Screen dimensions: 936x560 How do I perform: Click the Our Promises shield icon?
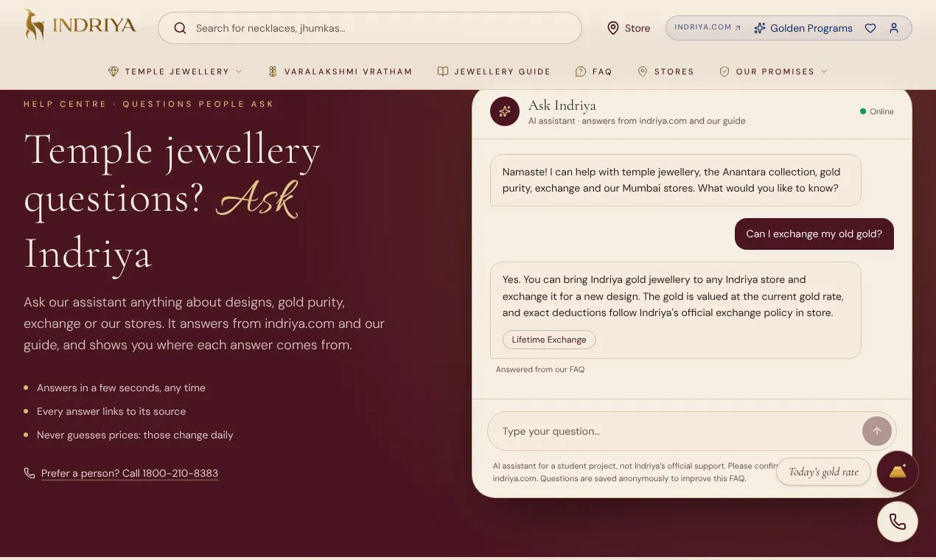click(724, 71)
